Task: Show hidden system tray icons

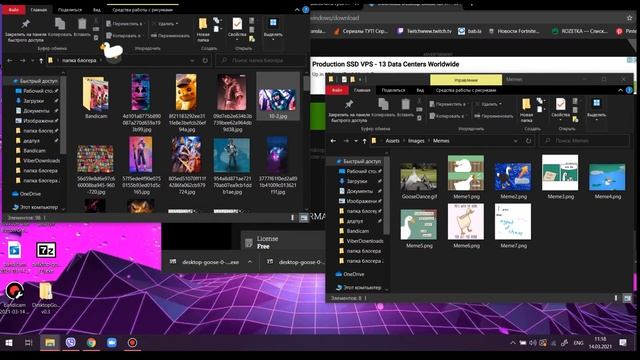Action: (x=513, y=343)
